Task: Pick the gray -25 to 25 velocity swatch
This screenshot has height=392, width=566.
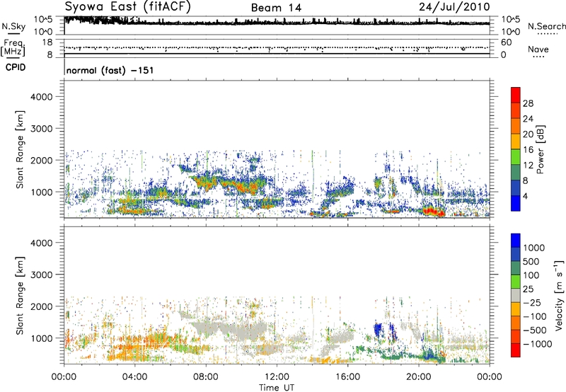Action: tap(516, 296)
